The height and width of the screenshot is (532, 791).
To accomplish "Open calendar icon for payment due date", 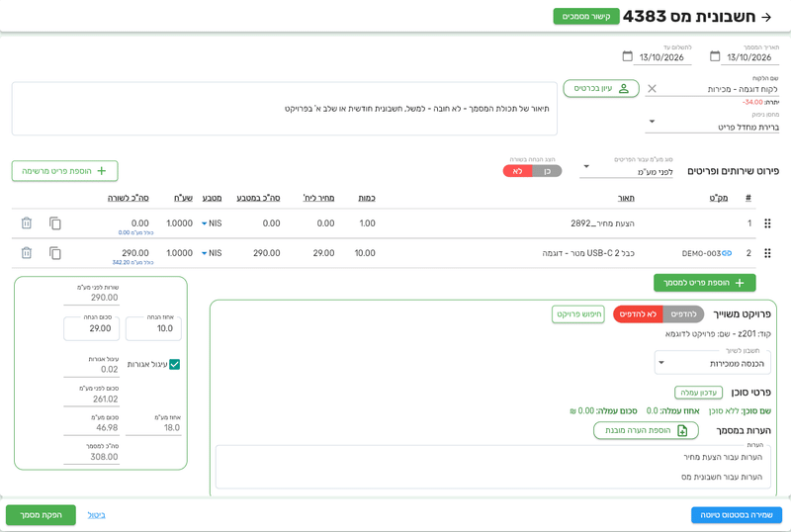I will (627, 56).
